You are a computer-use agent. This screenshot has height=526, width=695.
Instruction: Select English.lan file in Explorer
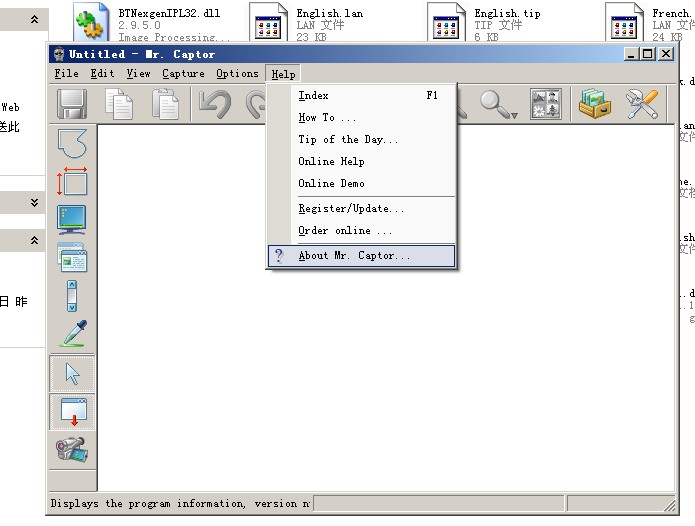pos(306,22)
